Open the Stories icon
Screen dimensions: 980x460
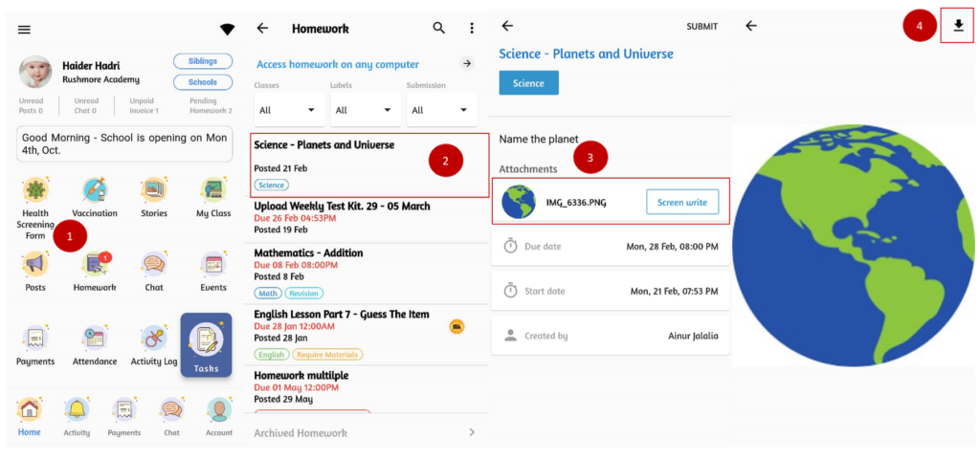pos(153,191)
